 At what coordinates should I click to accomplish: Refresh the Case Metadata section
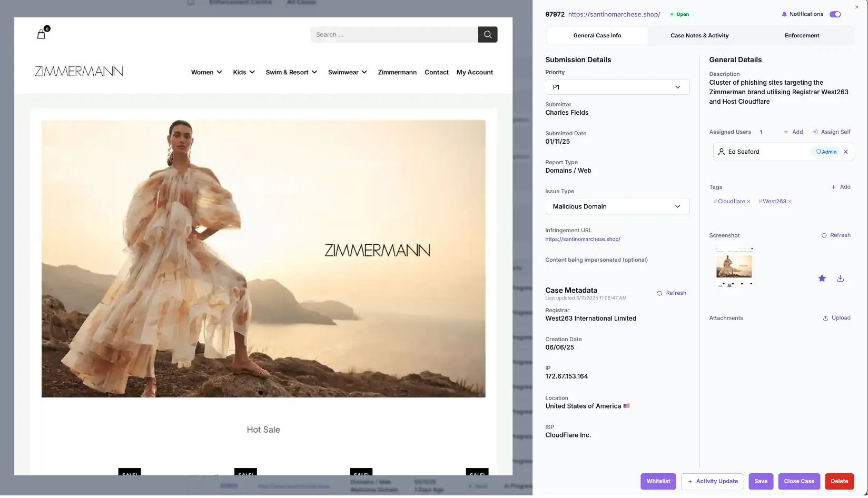point(672,293)
